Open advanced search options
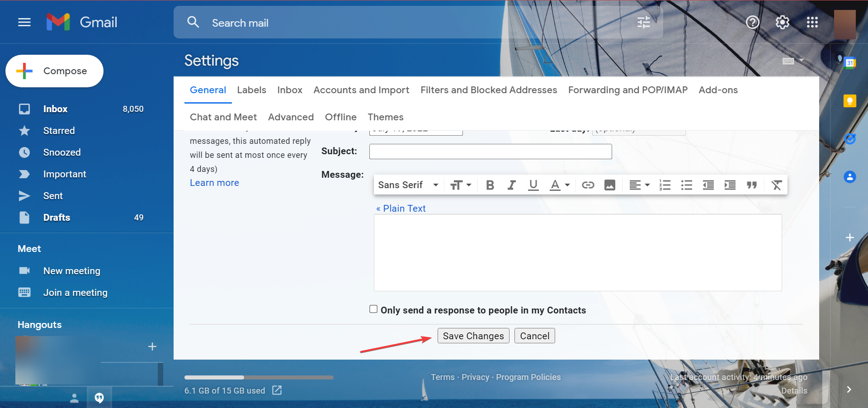The height and width of the screenshot is (408, 868). pyautogui.click(x=643, y=22)
